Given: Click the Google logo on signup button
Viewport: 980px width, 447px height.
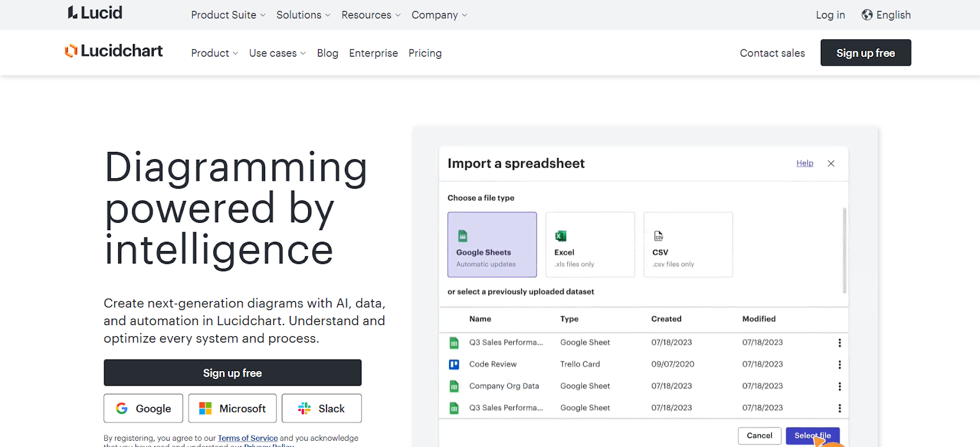Looking at the screenshot, I should point(122,408).
